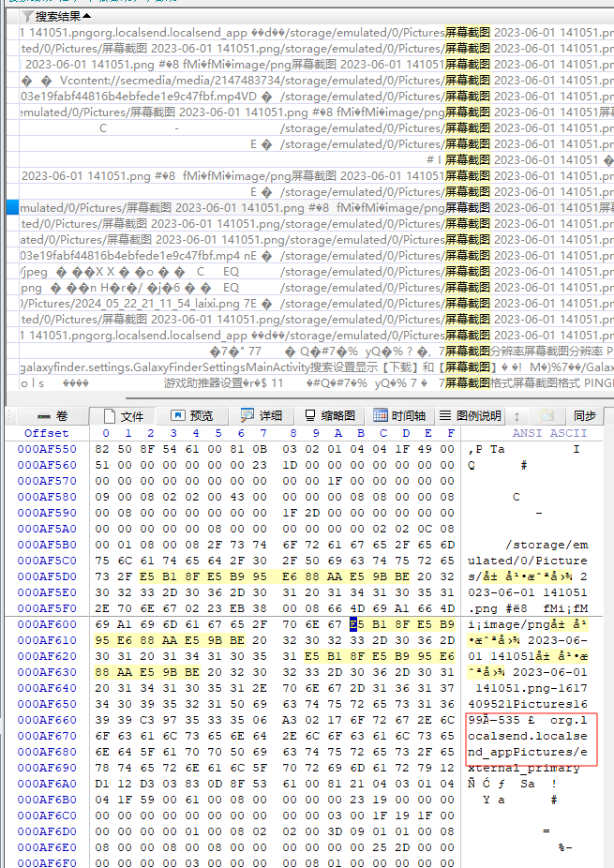Open the 时间轴 timeline tab
This screenshot has height=868, width=614.
[x=399, y=416]
